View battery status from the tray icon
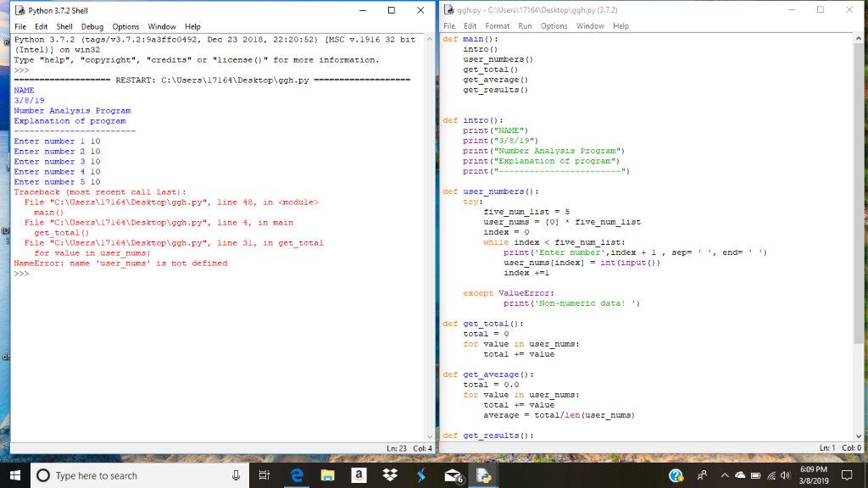 pyautogui.click(x=756, y=474)
